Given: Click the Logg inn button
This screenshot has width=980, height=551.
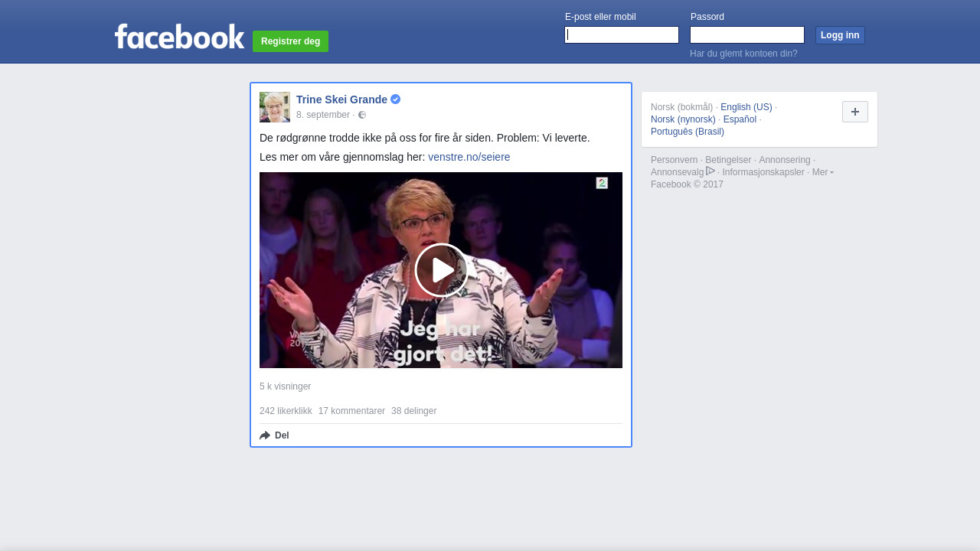Looking at the screenshot, I should 840,35.
